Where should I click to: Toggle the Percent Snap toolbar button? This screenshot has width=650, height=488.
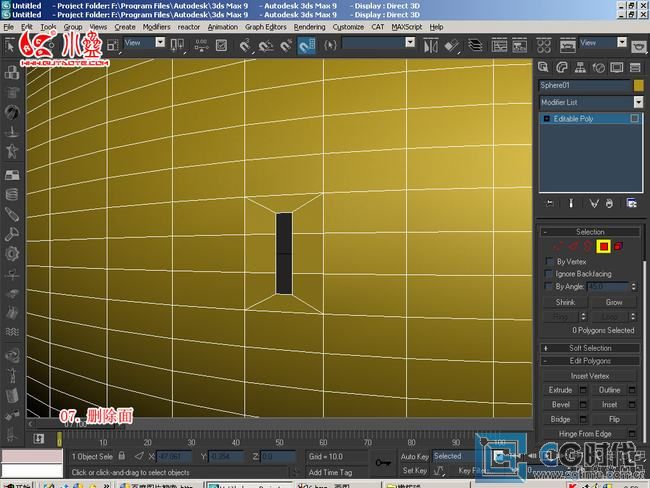click(286, 45)
